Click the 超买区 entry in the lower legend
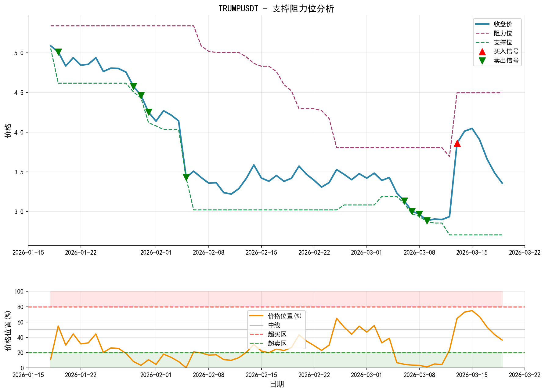The height and width of the screenshot is (392, 545). pyautogui.click(x=277, y=334)
